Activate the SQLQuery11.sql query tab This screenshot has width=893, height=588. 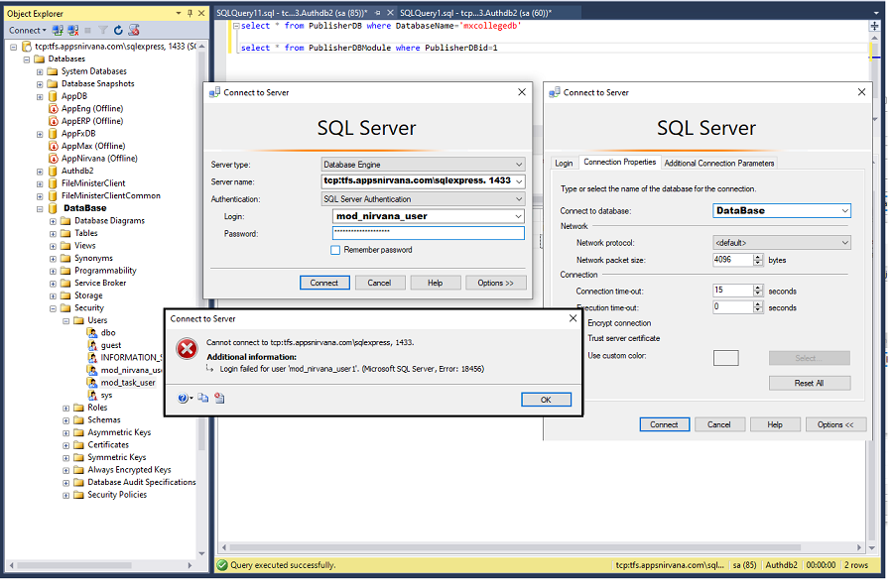(292, 13)
